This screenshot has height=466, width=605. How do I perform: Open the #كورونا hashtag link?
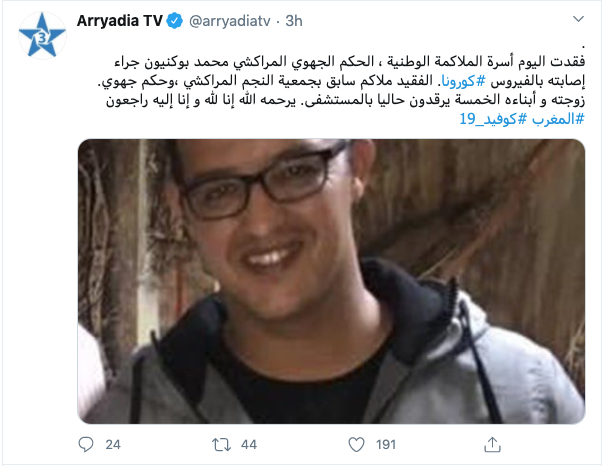(463, 81)
